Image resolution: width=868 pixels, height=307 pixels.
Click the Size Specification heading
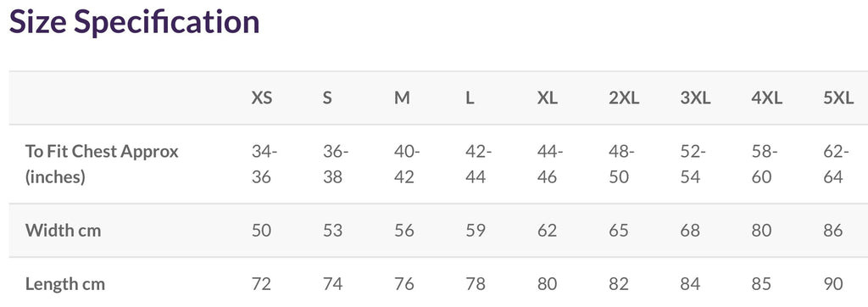[x=135, y=21]
